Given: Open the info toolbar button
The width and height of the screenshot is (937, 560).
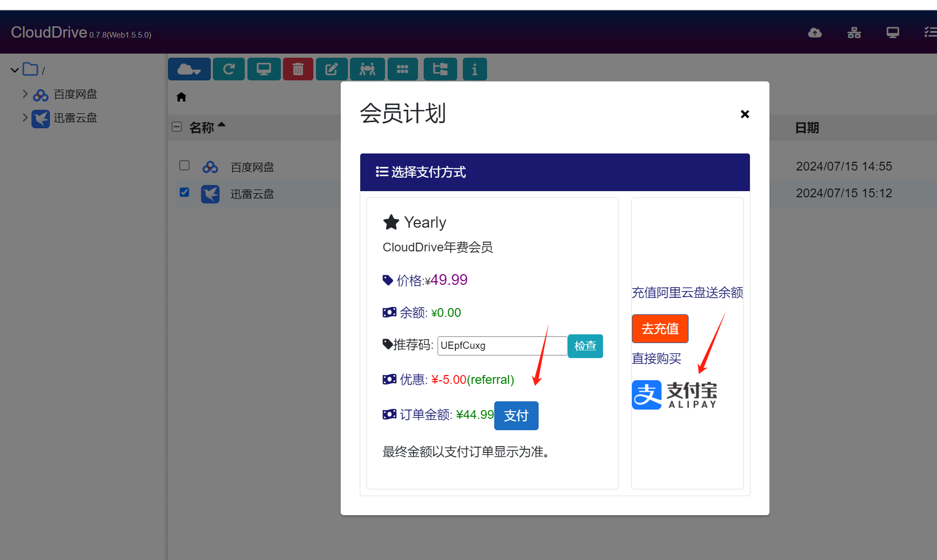Looking at the screenshot, I should point(475,69).
